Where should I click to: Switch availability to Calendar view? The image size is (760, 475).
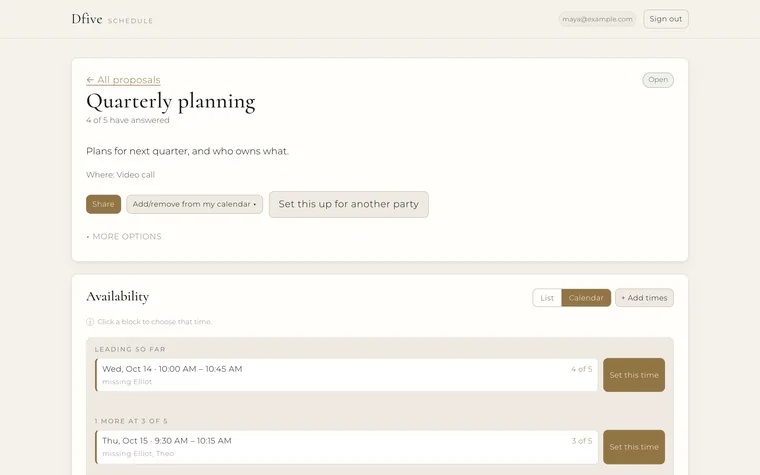[586, 298]
